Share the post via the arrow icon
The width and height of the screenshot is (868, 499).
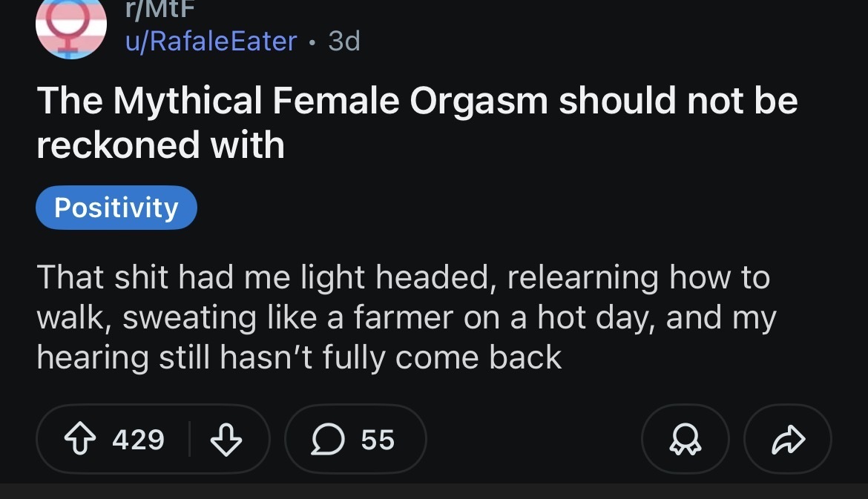click(x=787, y=440)
